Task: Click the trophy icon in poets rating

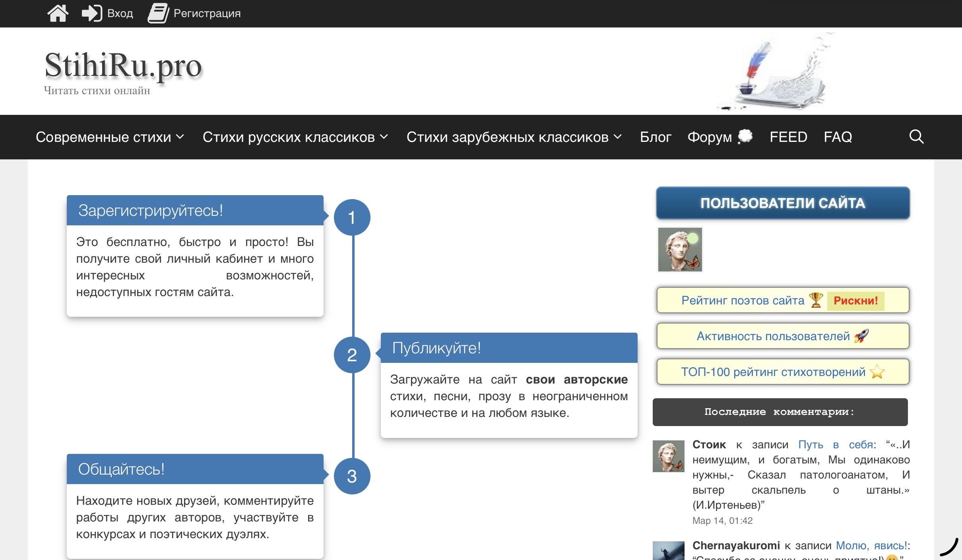Action: (x=816, y=300)
